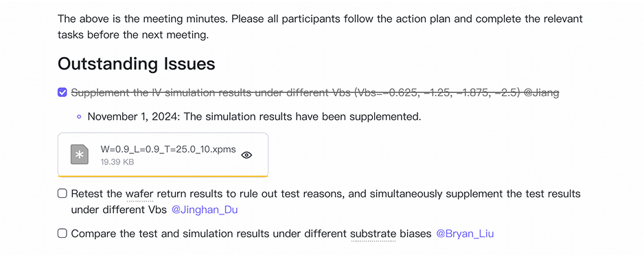The image size is (644, 255).
Task: Click the underlined word substrate
Action: coord(373,234)
